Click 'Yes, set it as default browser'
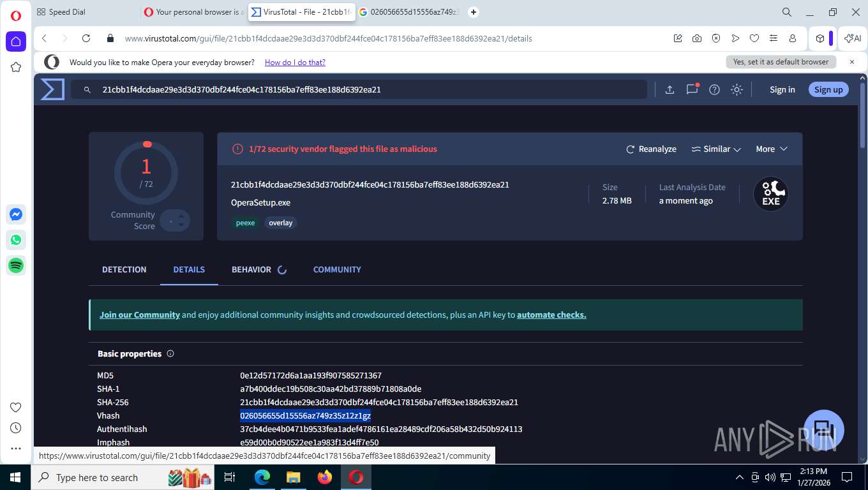Screen dimensions: 868x490 [781, 62]
